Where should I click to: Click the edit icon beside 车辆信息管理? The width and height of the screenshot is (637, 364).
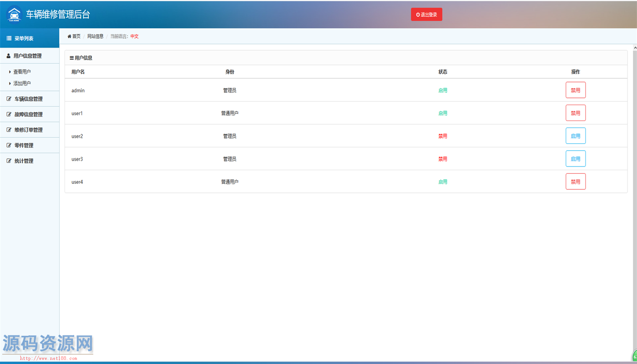9,99
